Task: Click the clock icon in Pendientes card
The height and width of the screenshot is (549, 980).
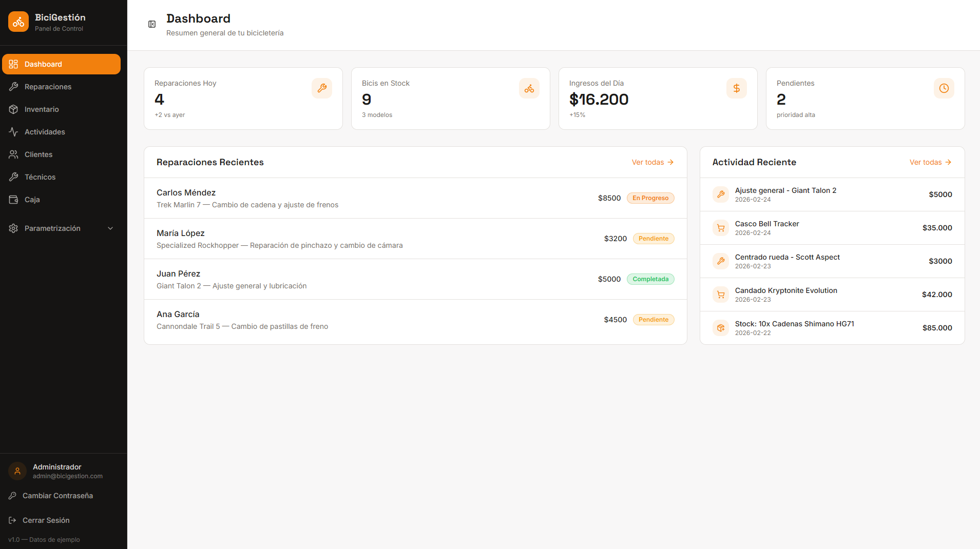Action: click(x=944, y=88)
